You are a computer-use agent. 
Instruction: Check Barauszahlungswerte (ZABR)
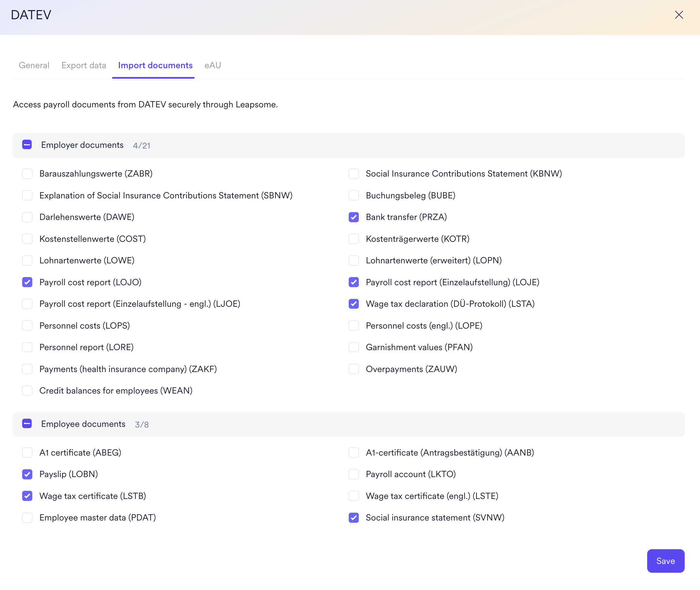(x=27, y=174)
